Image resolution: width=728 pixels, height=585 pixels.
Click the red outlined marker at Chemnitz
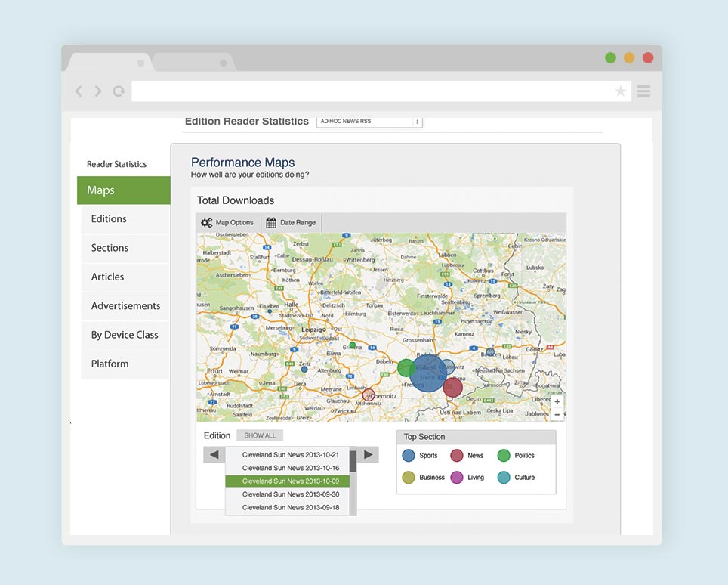(x=369, y=395)
